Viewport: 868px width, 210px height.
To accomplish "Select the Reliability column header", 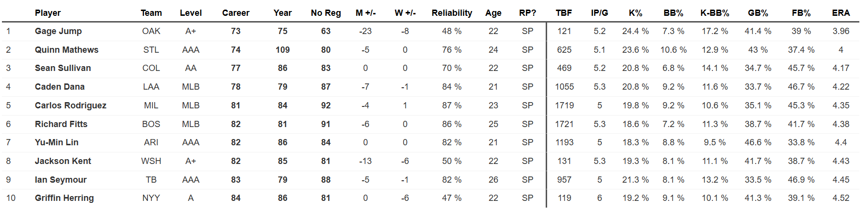I will point(452,13).
